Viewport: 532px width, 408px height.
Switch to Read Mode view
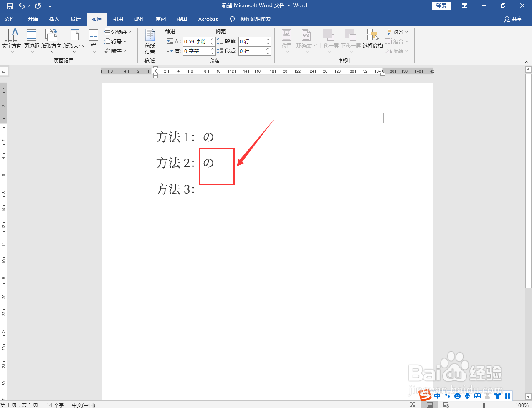click(x=413, y=405)
